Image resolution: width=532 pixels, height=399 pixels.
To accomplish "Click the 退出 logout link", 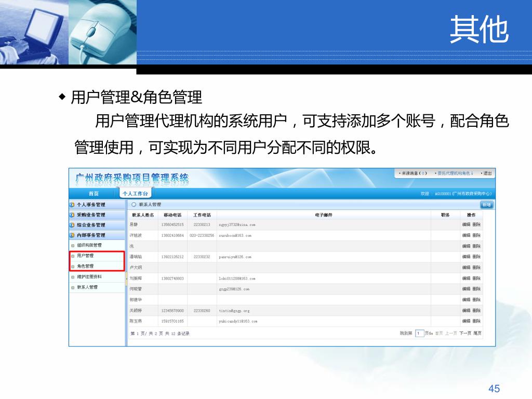I will 486,173.
